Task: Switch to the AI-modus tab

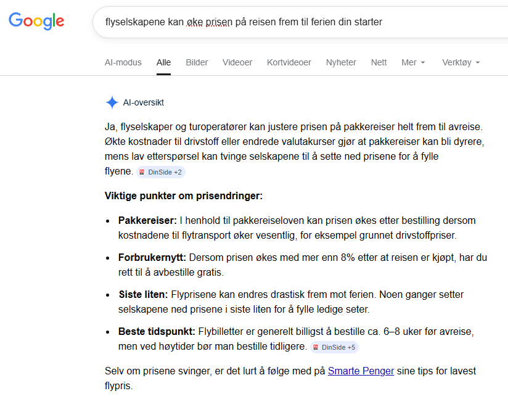Action: (123, 62)
